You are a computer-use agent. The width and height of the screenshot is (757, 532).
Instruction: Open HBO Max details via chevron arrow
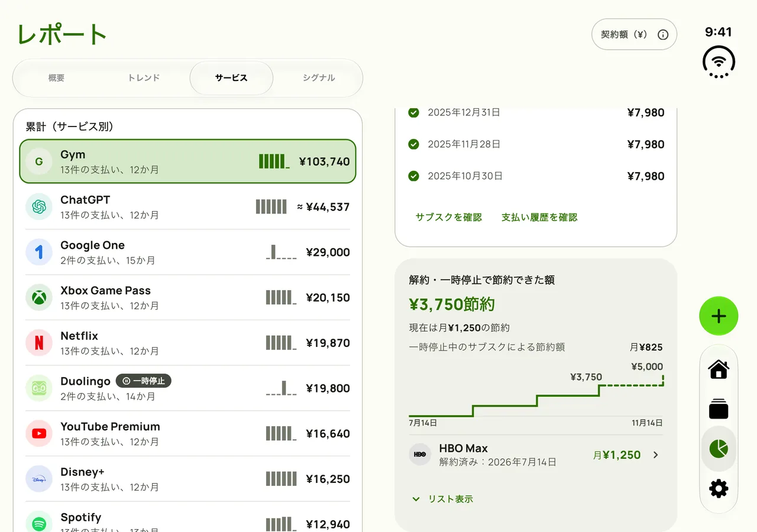[655, 455]
